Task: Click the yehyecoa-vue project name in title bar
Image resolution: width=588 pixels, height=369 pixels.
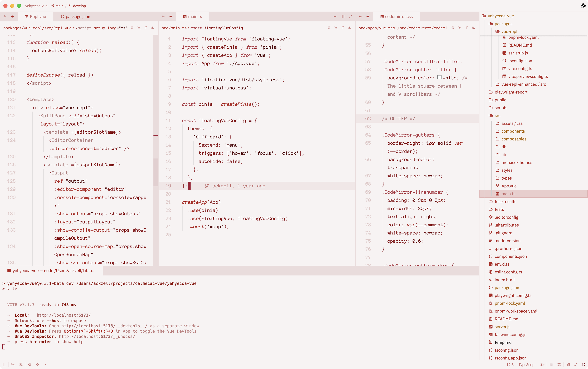Action: pos(36,6)
